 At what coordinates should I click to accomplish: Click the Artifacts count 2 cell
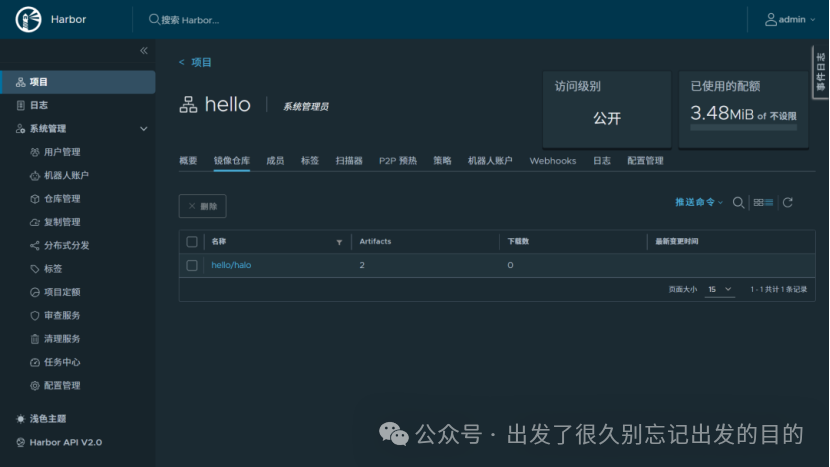[362, 265]
